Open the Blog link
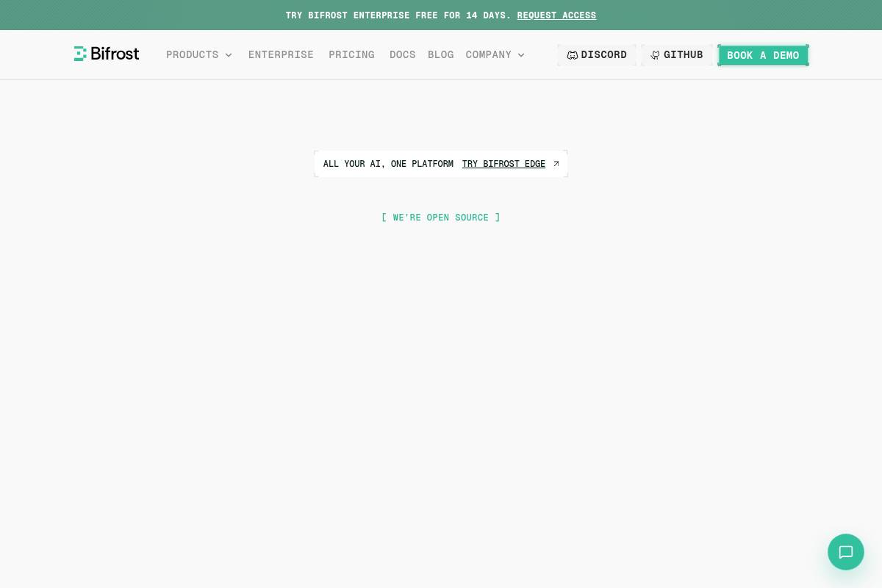882x588 pixels. point(441,55)
